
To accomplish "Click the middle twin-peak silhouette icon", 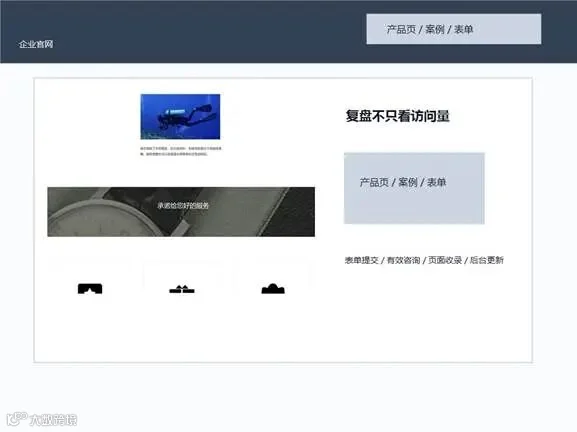I will pos(182,289).
